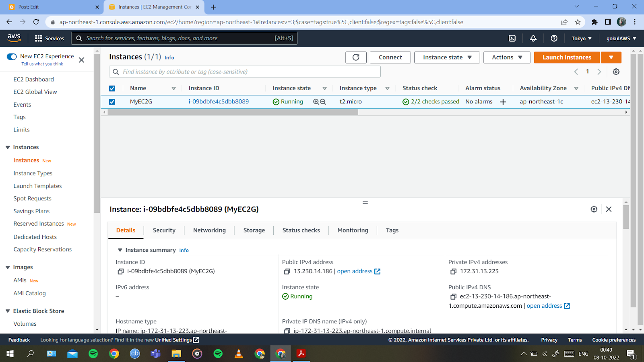Viewport: 644px width, 362px height.
Task: Switch to the Networking tab
Action: (209, 230)
